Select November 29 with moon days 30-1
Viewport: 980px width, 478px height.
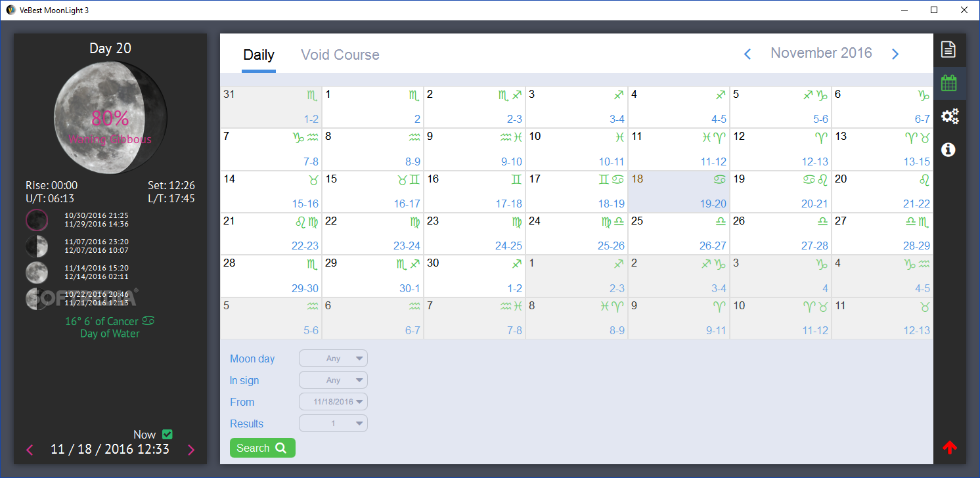[x=372, y=275]
